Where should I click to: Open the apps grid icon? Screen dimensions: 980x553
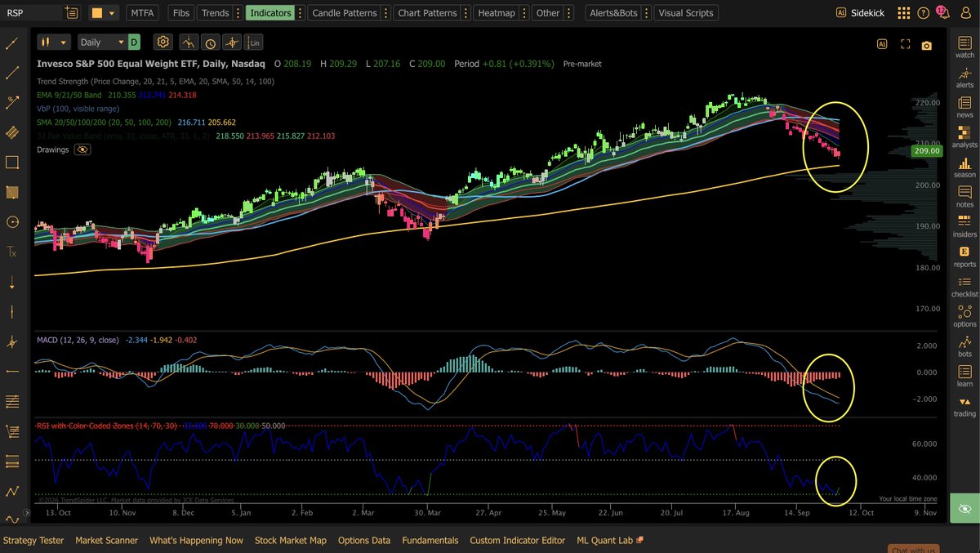(903, 13)
